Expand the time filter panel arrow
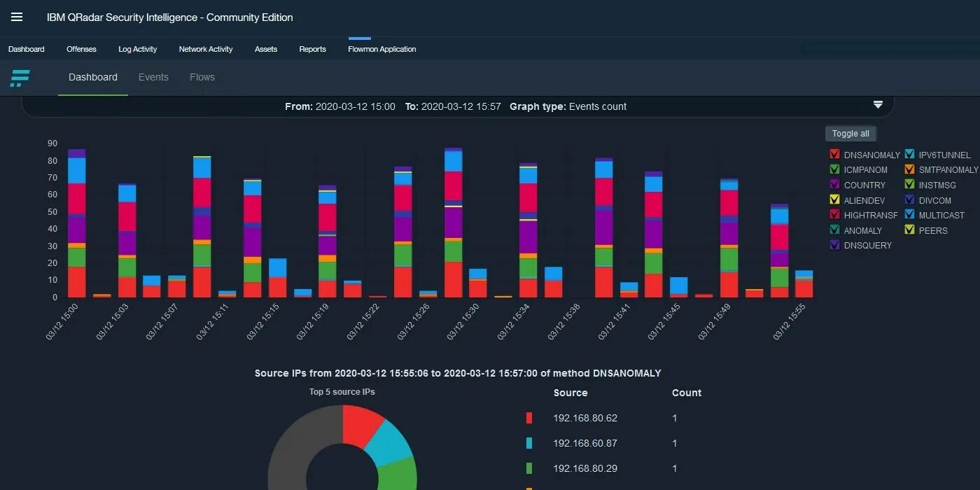 tap(878, 105)
